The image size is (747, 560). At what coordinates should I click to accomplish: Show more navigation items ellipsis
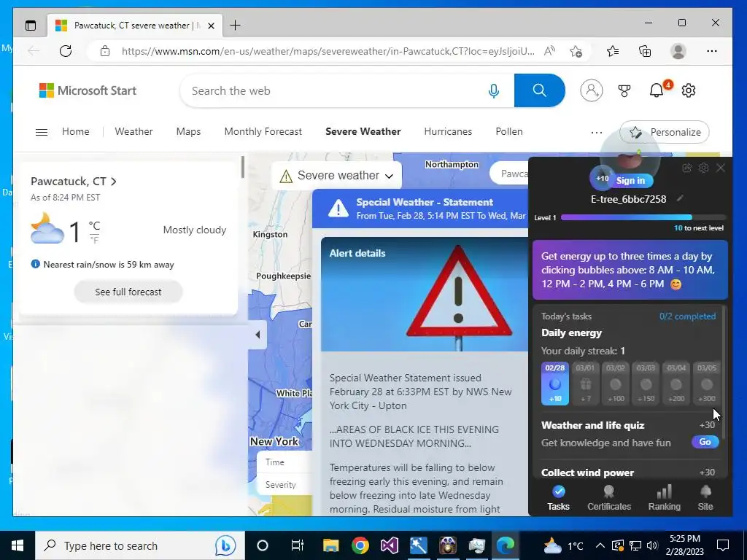pyautogui.click(x=597, y=133)
